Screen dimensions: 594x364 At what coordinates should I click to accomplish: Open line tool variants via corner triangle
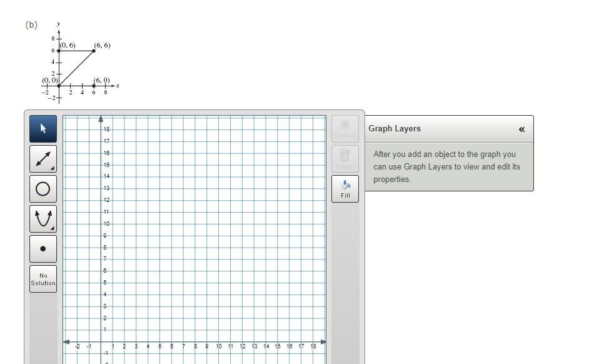(53, 168)
